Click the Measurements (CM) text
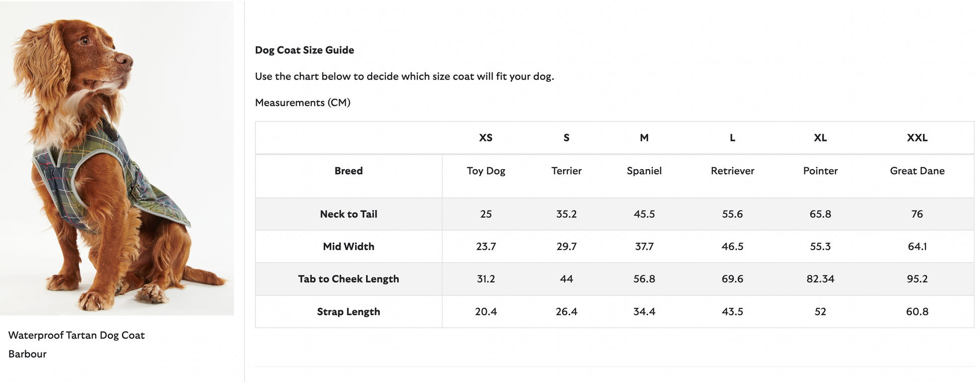980x382 pixels. pyautogui.click(x=303, y=103)
